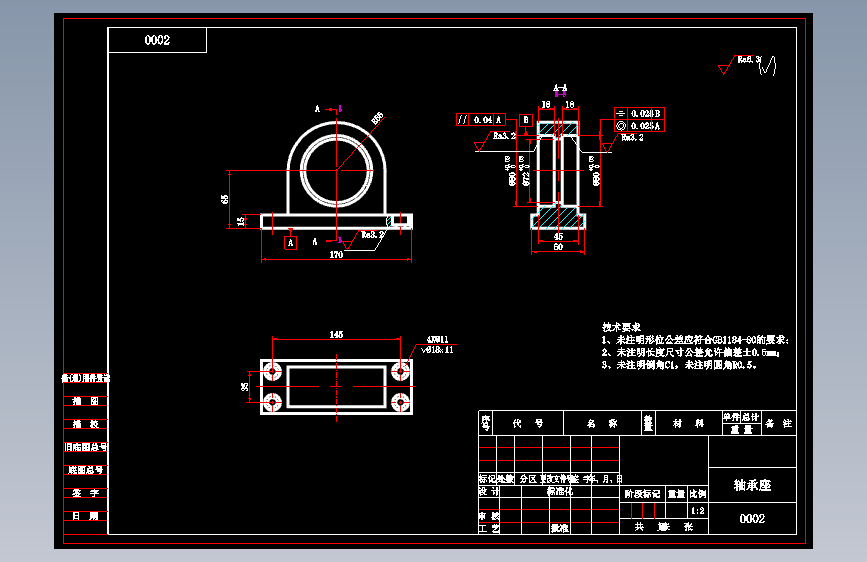Select the 标准化 cell in title block
Screen dimensions: 867x562
[x=560, y=491]
